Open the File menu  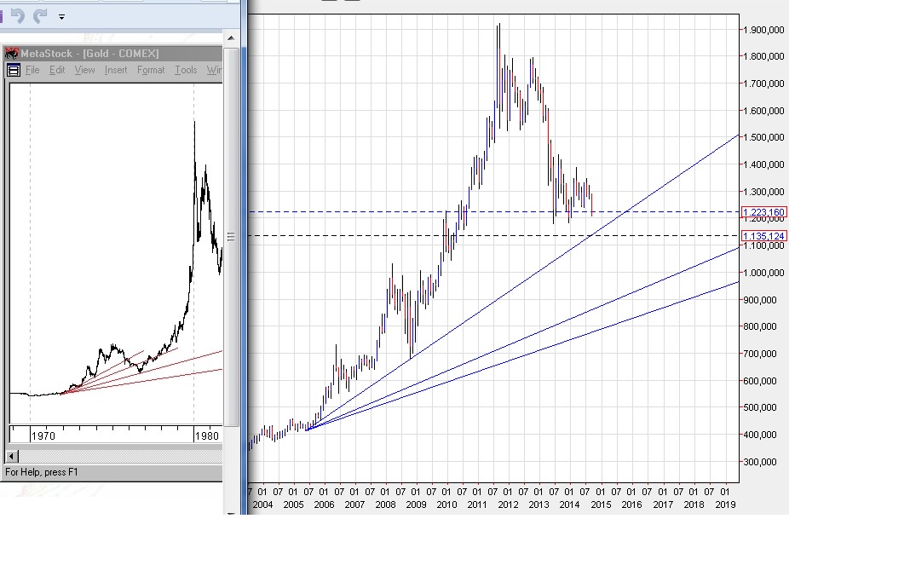[x=32, y=71]
